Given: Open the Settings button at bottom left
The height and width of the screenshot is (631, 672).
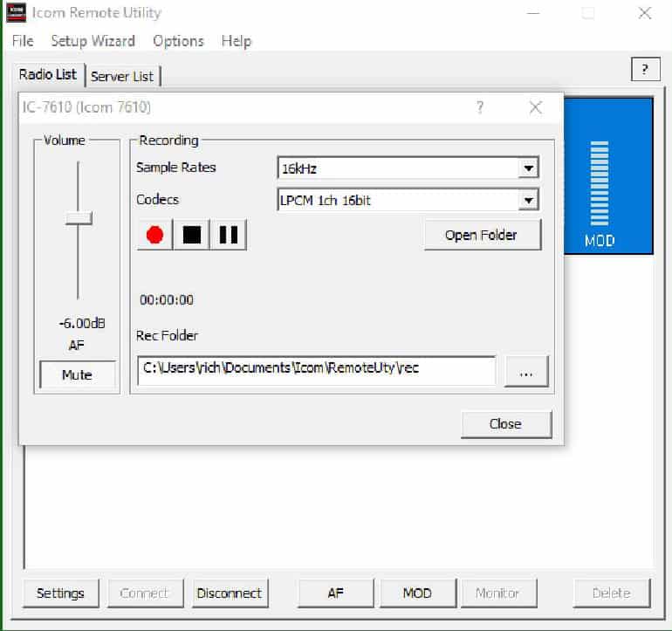Looking at the screenshot, I should (x=60, y=593).
